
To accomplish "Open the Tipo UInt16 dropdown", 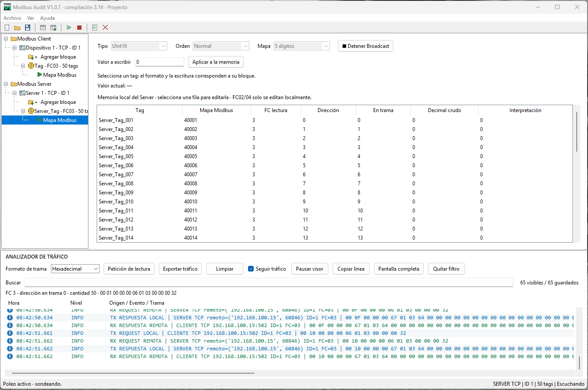I will point(139,46).
